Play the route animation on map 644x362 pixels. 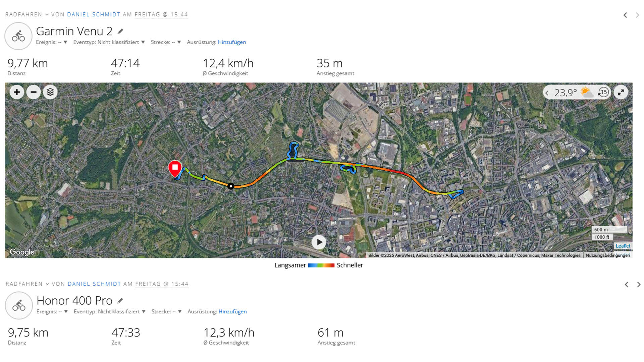pyautogui.click(x=319, y=242)
